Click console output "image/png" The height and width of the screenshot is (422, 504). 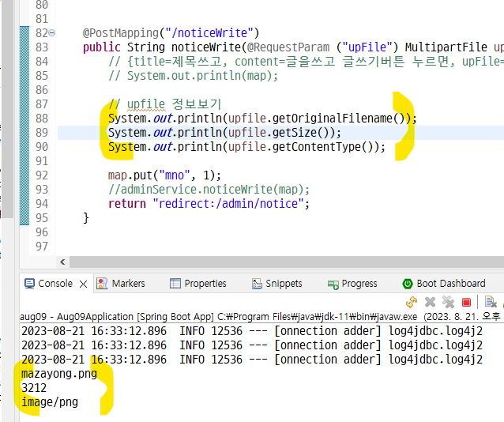coord(50,402)
